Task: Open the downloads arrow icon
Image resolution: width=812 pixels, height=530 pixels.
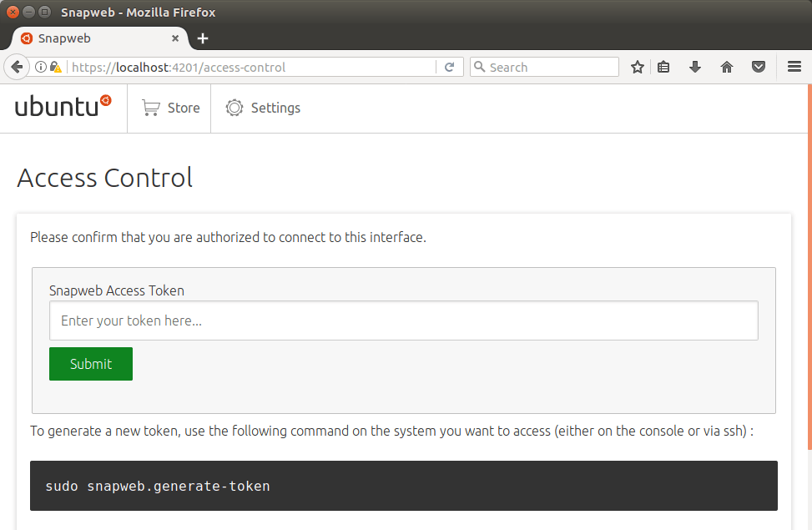Action: click(x=695, y=67)
